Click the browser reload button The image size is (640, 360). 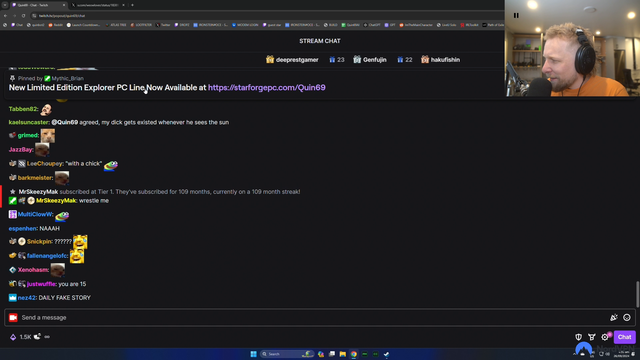[23, 16]
